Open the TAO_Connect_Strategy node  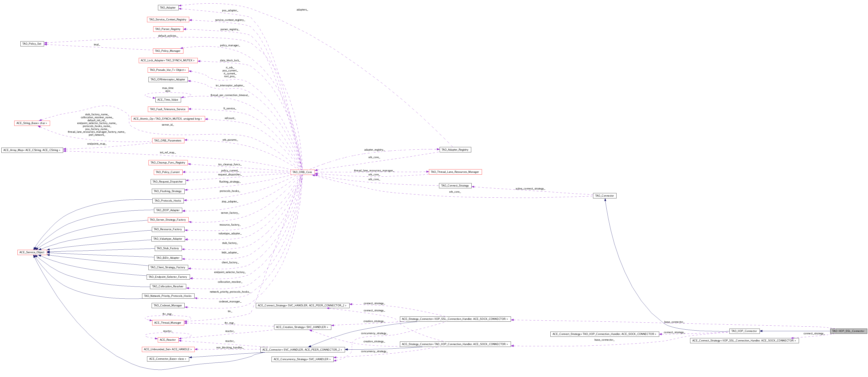tap(455, 186)
